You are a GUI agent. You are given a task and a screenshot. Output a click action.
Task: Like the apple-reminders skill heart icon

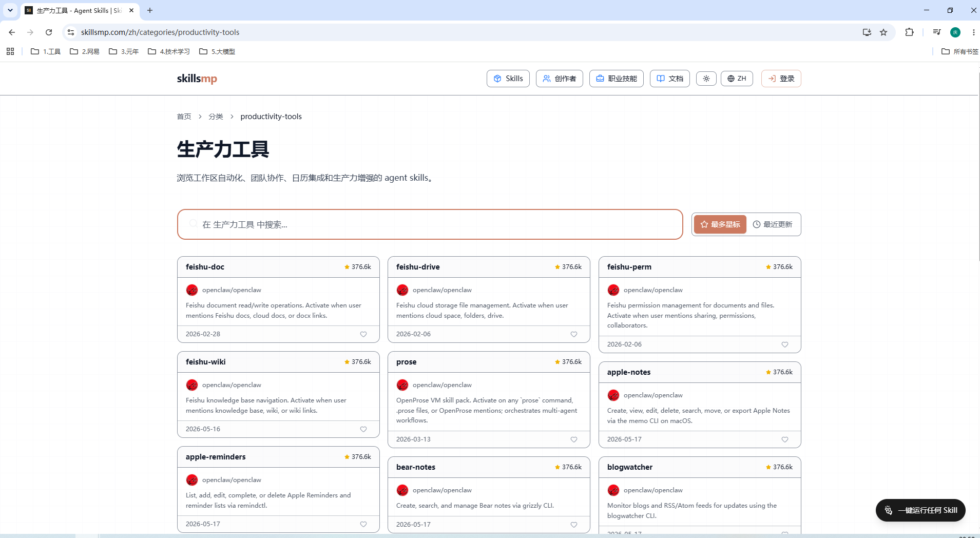click(x=363, y=524)
